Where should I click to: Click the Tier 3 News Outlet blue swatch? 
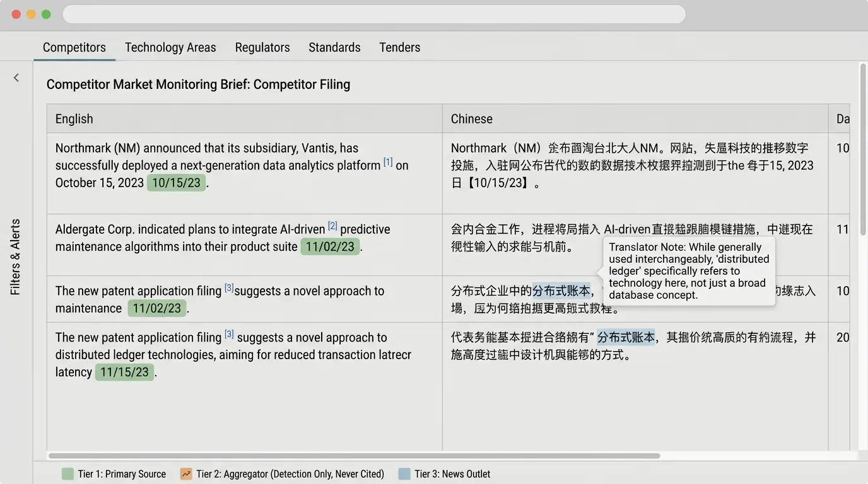404,474
